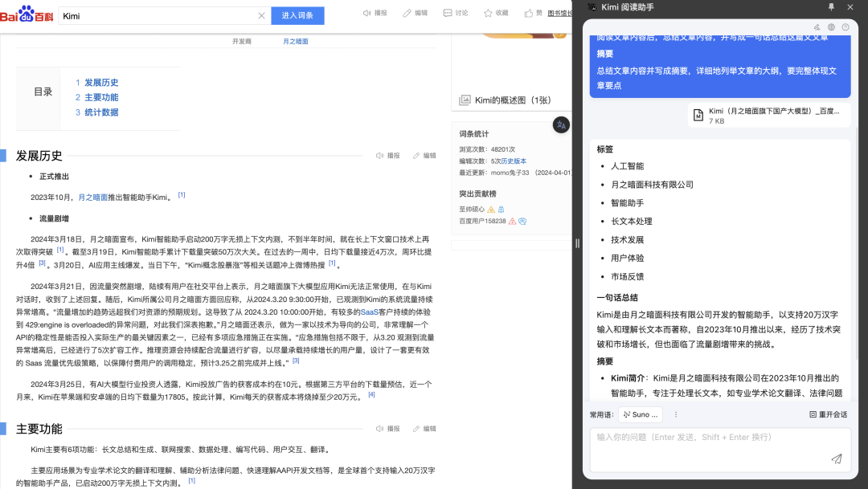Screen dimensions: 868x489
Task: Click the 重开会话 restart conversation button
Action: click(x=828, y=414)
